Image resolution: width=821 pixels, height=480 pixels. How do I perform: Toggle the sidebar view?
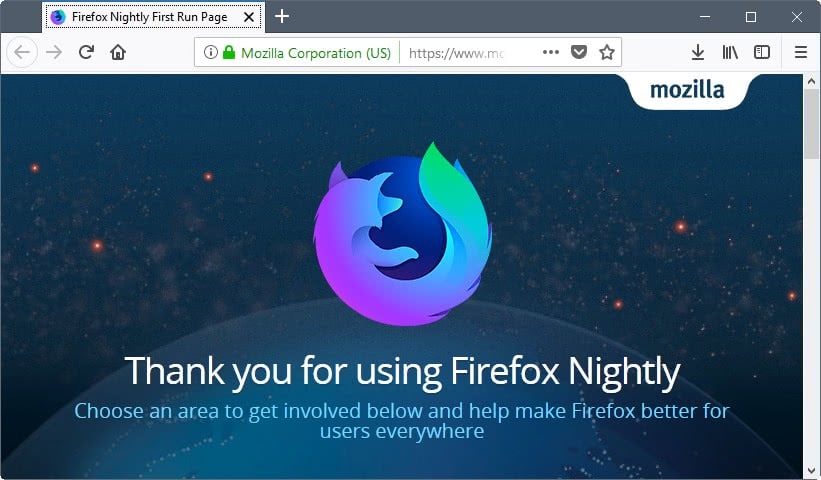762,52
